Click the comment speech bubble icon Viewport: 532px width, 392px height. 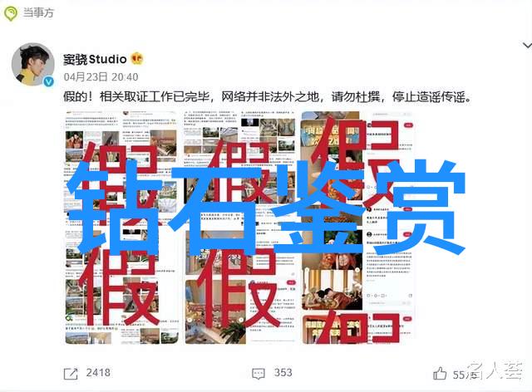point(259,374)
